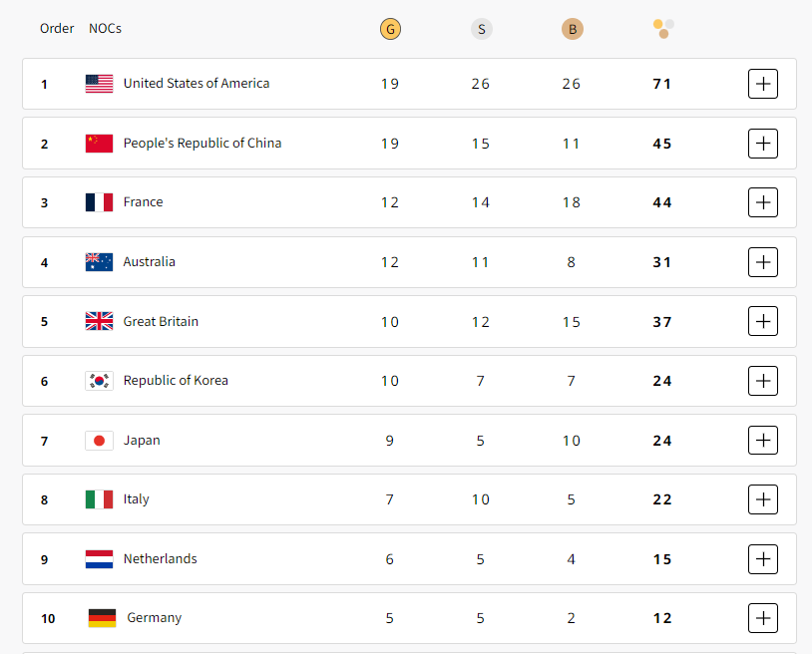Open the Great Britain country name
This screenshot has width=812, height=654.
[161, 322]
